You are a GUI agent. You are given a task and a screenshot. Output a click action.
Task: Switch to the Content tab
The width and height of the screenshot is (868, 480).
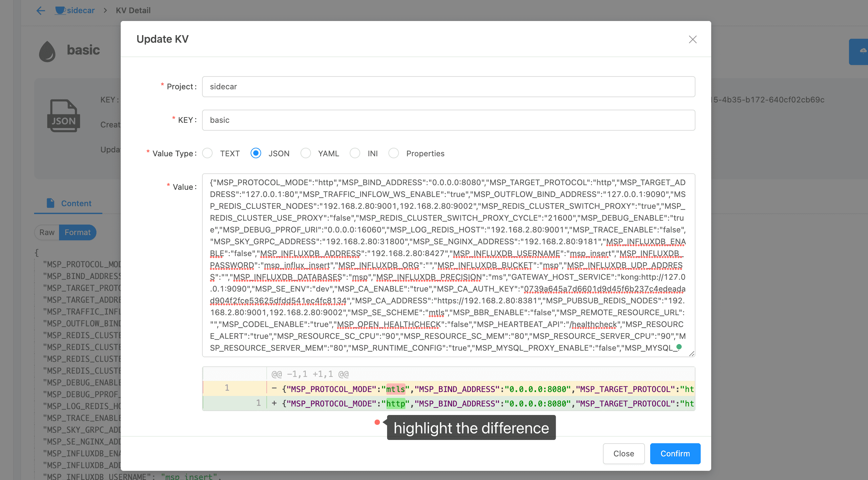pyautogui.click(x=69, y=204)
